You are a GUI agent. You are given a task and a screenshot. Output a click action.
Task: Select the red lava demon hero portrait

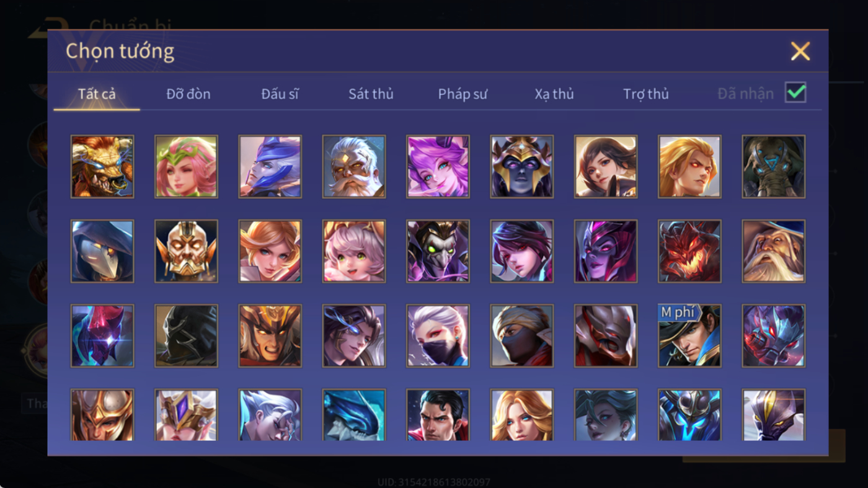tap(689, 251)
